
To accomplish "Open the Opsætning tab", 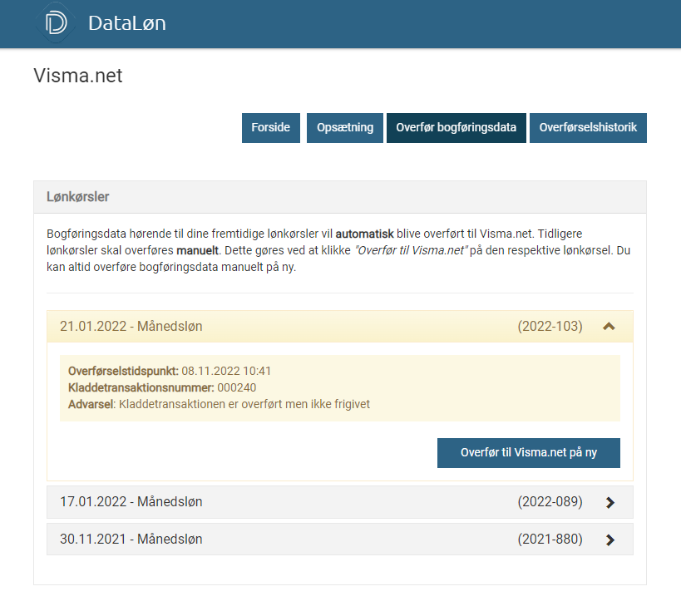I will coord(345,128).
